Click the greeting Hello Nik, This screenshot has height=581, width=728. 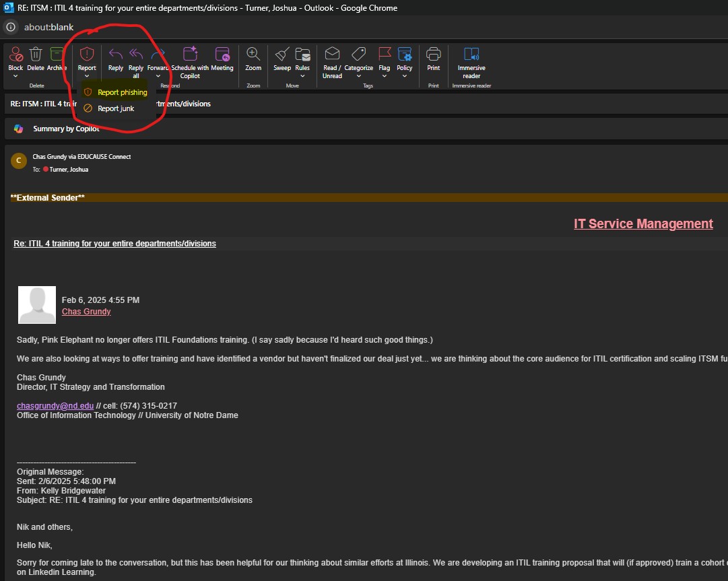tap(34, 545)
